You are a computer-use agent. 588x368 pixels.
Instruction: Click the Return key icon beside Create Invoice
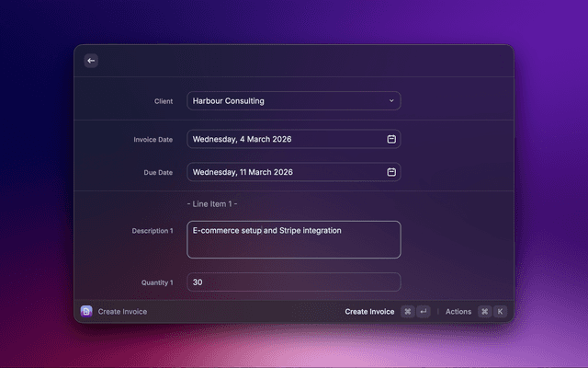click(x=423, y=312)
